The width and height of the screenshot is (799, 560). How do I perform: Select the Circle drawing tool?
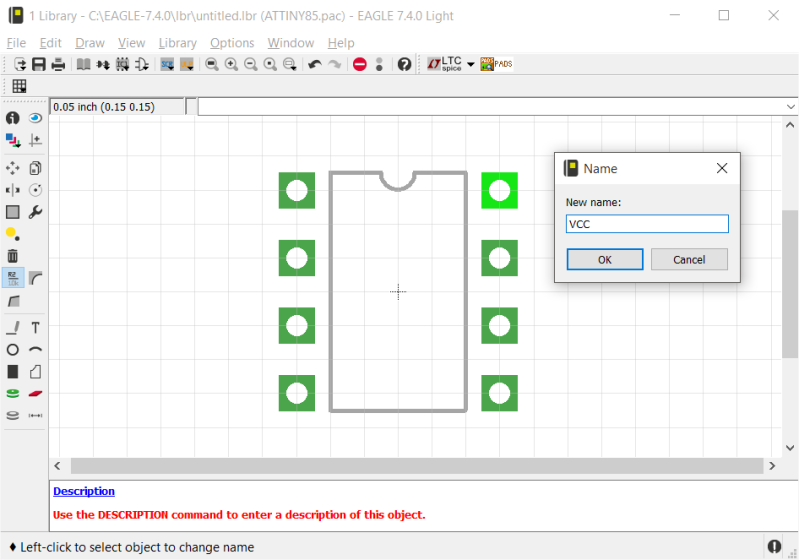tap(13, 350)
